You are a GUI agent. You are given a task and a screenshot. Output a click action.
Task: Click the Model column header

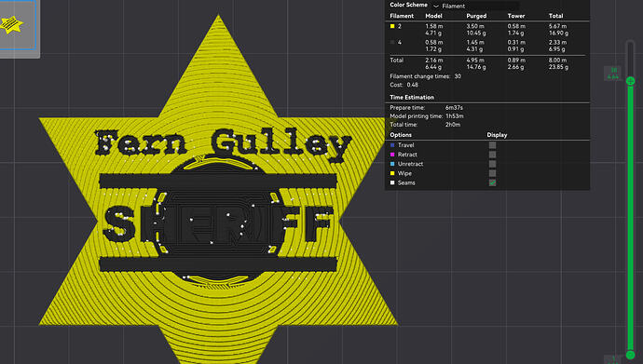(x=433, y=16)
